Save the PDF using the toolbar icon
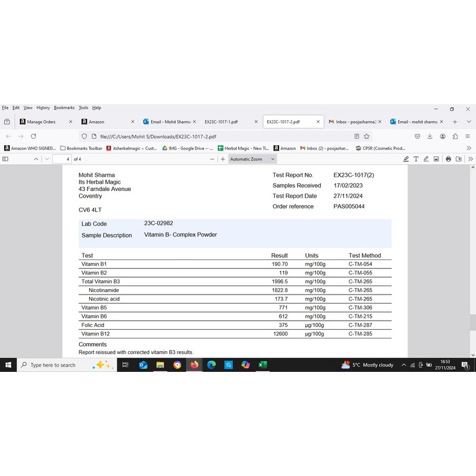Viewport: 476px width, 476px height. click(x=458, y=159)
